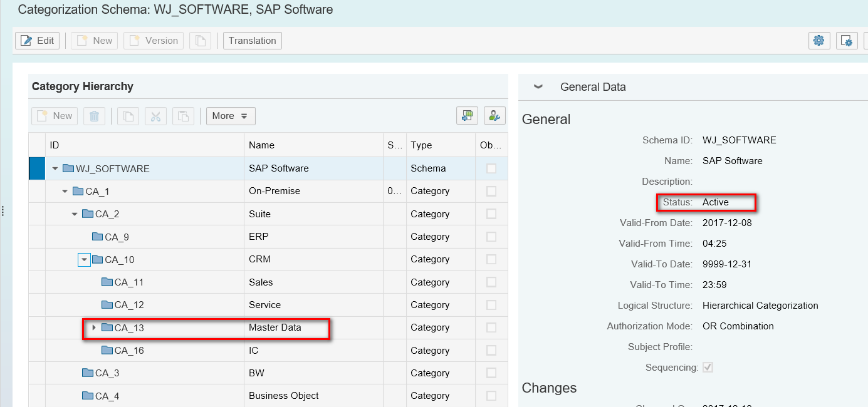Click the OR Combination value
The height and width of the screenshot is (407, 868).
pos(738,326)
